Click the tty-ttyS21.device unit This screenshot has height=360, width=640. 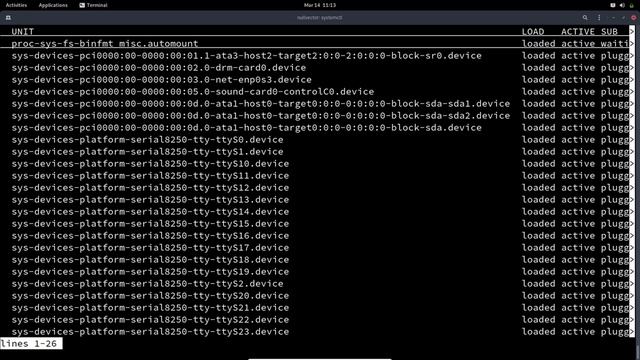pos(150,308)
